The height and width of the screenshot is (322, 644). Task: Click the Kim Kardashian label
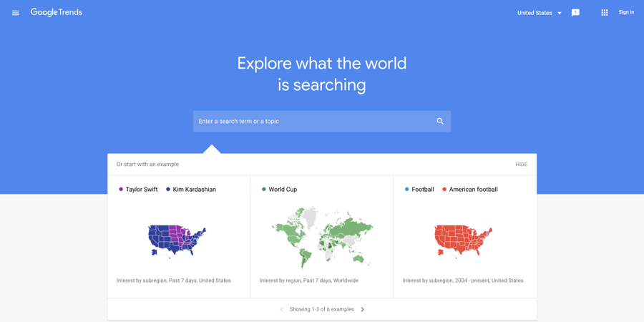[194, 190]
